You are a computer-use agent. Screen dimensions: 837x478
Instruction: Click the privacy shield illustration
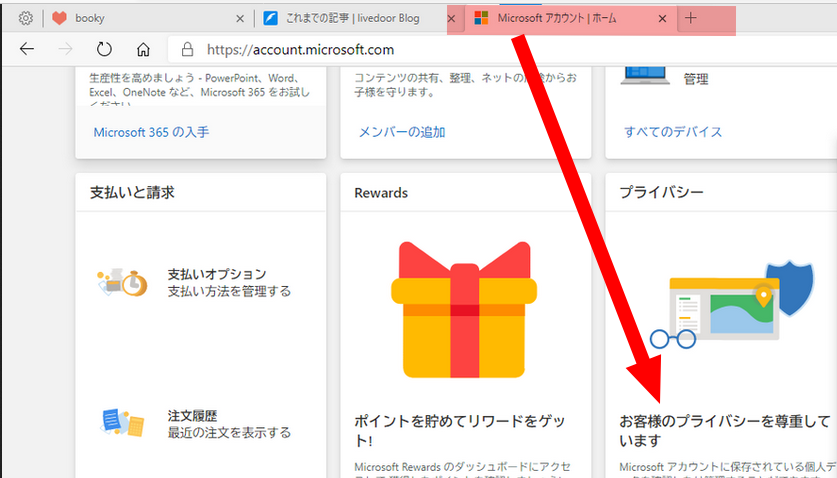coord(732,305)
